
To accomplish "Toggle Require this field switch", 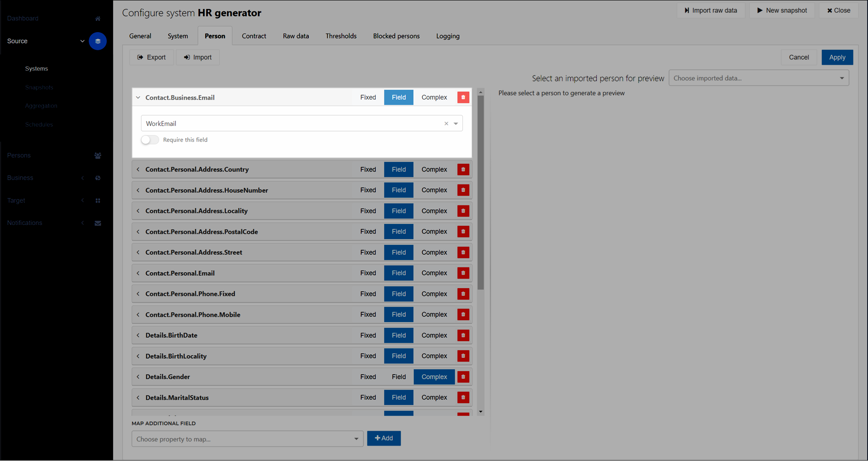I will (x=150, y=140).
